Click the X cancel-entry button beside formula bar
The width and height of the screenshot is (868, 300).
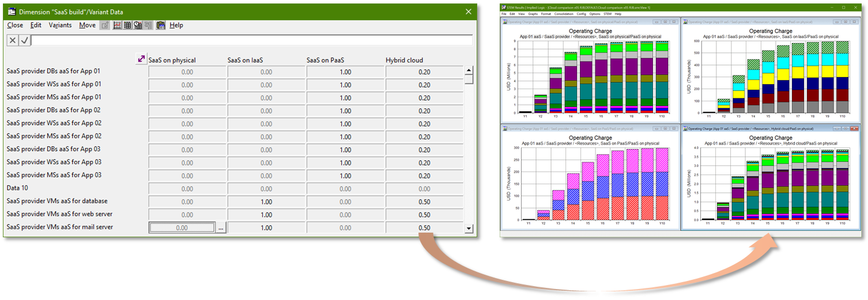click(12, 40)
